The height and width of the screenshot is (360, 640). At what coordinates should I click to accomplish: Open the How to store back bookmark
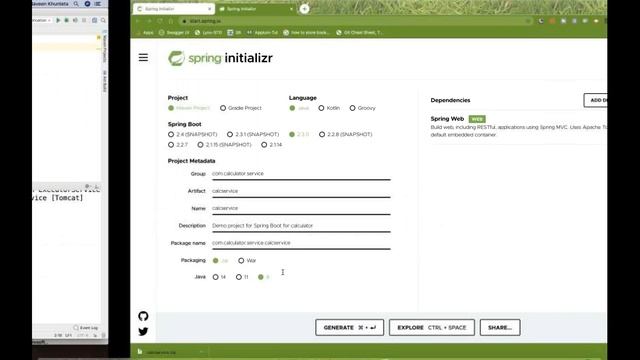click(307, 33)
